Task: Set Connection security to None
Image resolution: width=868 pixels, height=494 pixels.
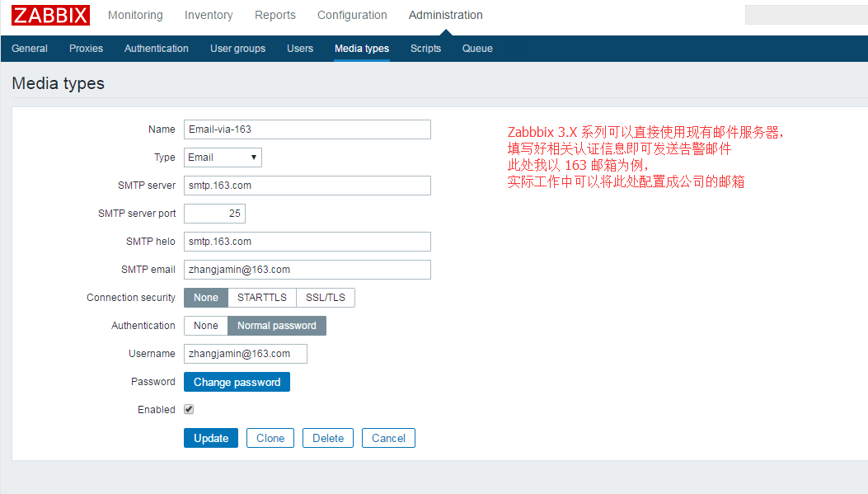Action: point(206,298)
